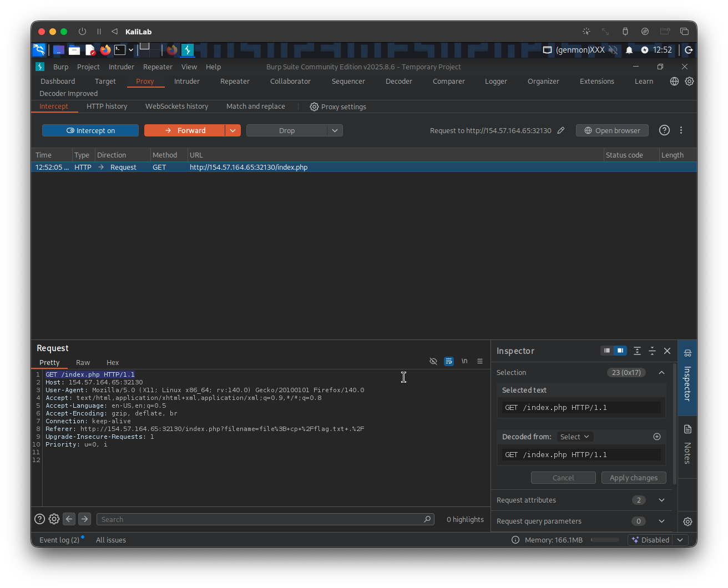Open Burp settings gear in top tab bar

click(x=689, y=81)
